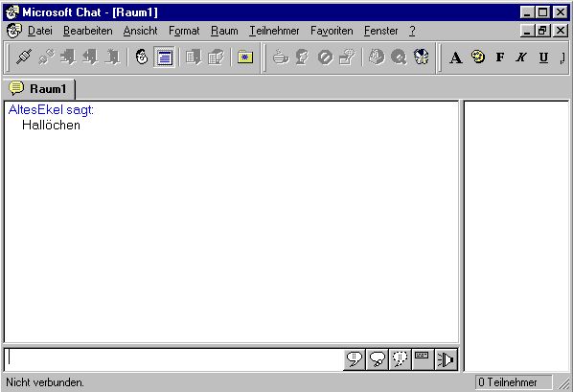Screen dimensions: 573x392
Task: Click the Get Profile head icon
Action: click(x=303, y=58)
